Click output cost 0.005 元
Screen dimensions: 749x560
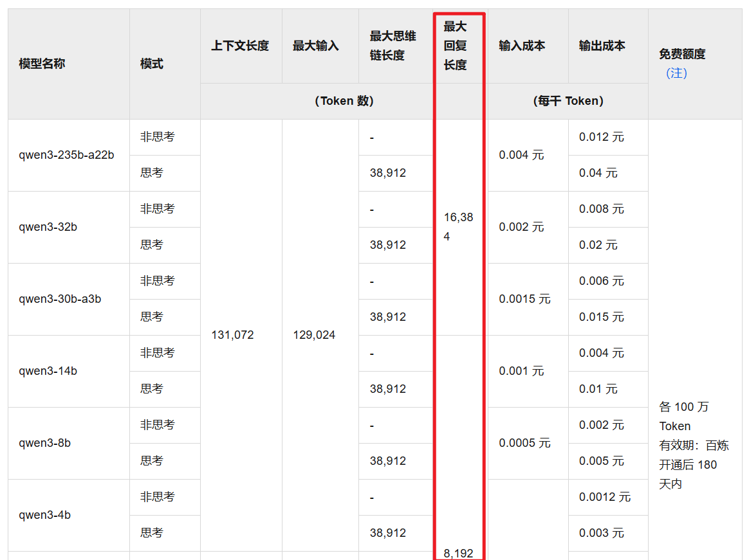point(602,461)
